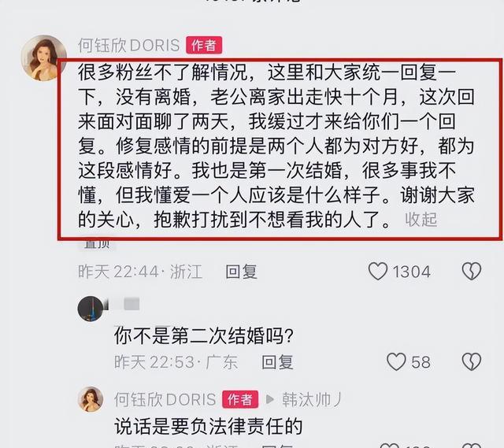Select the pinned comment text in red box
Viewport: 504px width, 448px height.
click(276, 146)
